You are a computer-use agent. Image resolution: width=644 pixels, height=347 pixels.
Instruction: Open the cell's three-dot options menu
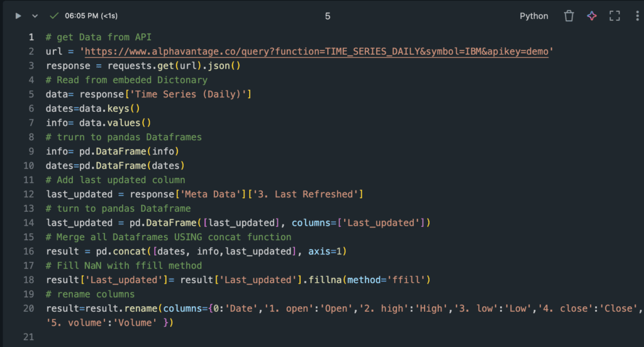[638, 16]
